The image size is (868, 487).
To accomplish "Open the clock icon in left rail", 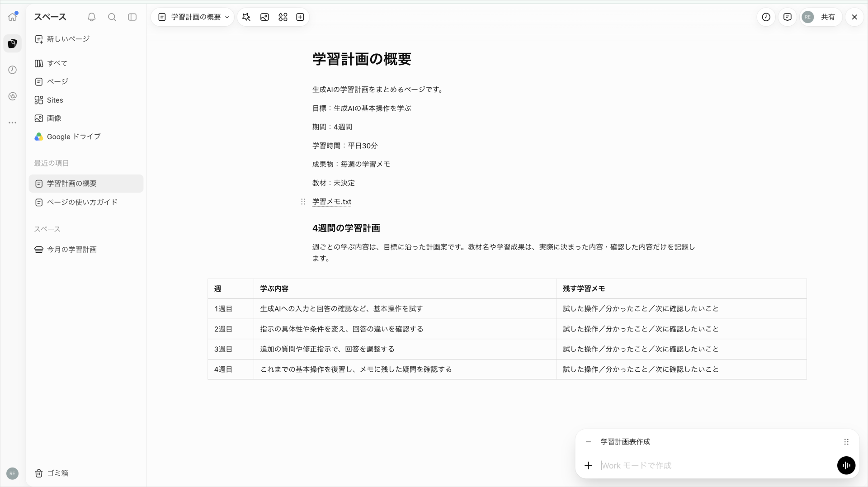I will (x=13, y=70).
